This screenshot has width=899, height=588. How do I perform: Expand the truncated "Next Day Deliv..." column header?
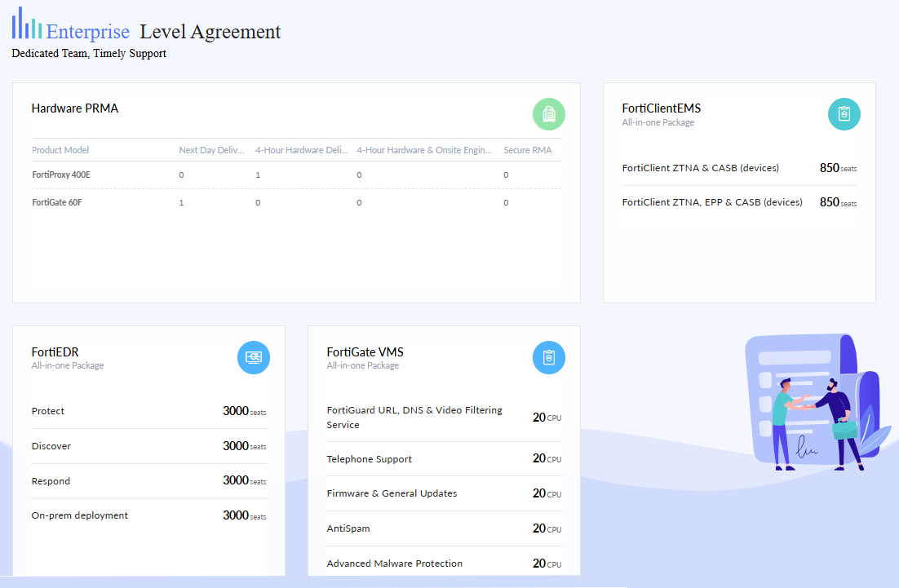pos(210,150)
